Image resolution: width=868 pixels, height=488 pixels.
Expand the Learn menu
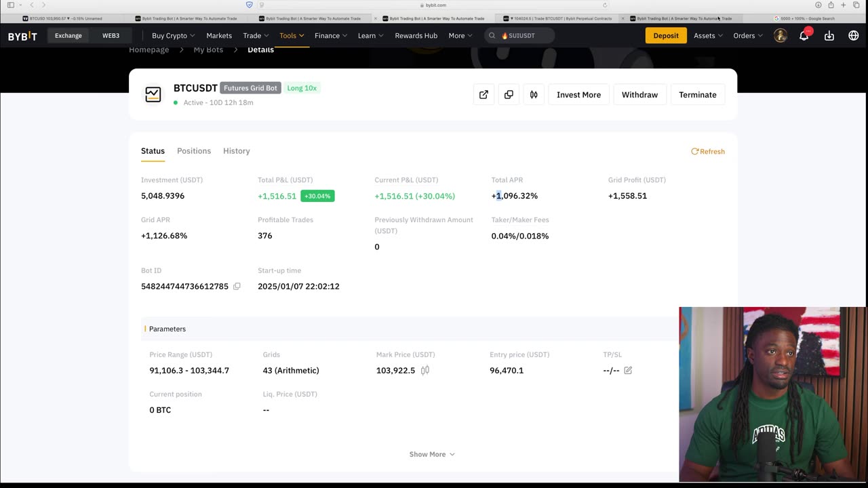tap(371, 35)
